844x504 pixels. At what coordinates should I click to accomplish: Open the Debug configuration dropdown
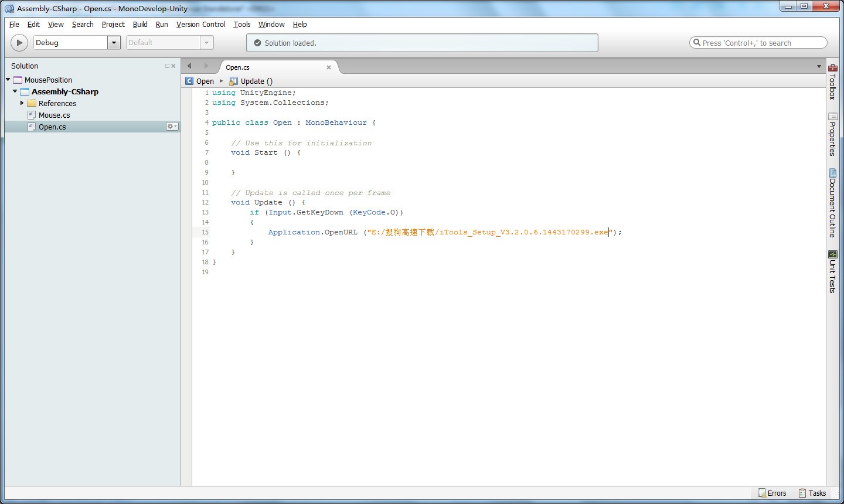pos(114,43)
